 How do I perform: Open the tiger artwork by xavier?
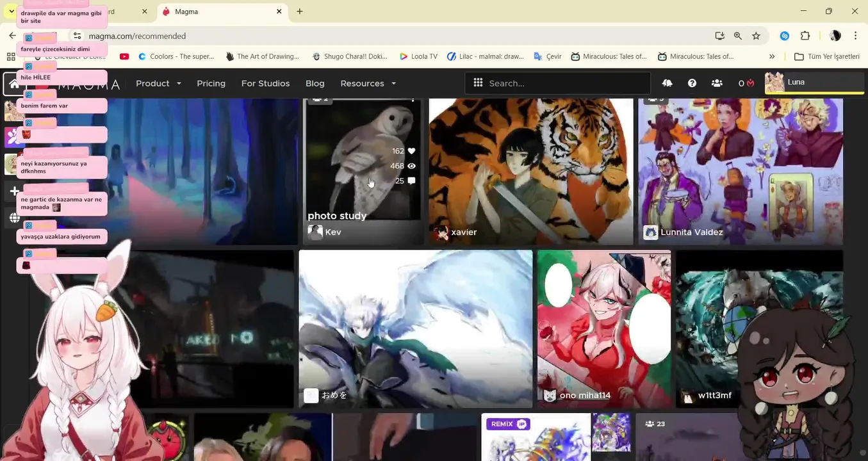[x=531, y=172]
